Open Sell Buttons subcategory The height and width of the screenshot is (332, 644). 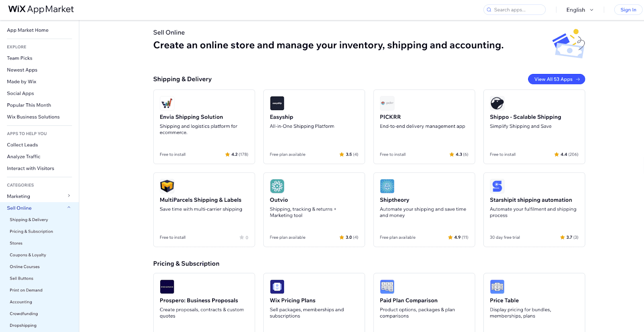click(x=22, y=279)
